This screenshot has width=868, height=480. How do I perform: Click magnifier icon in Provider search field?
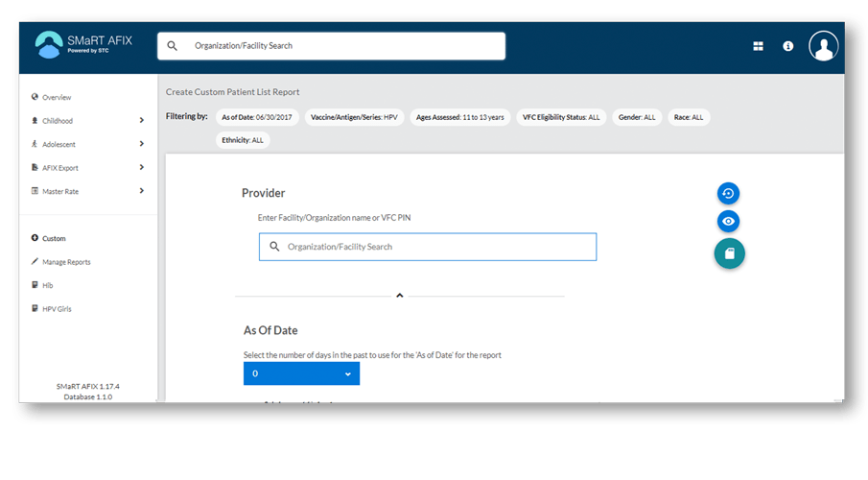274,246
